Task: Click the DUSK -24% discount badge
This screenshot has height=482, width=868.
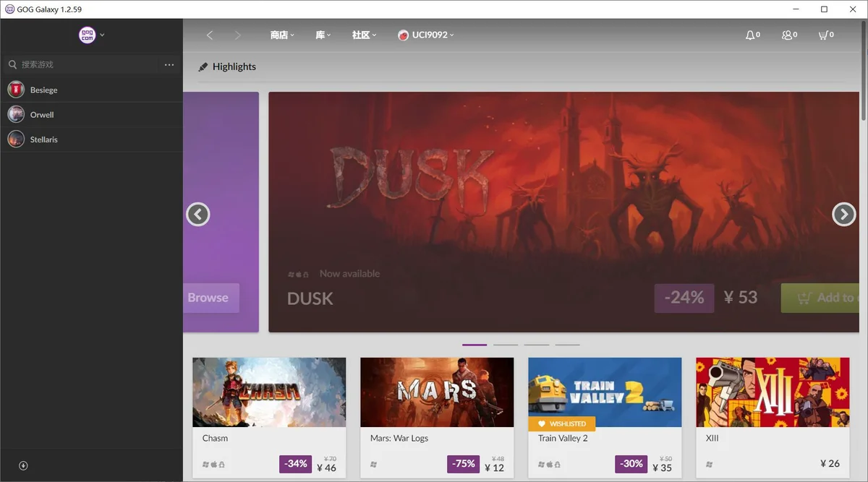Action: pyautogui.click(x=684, y=298)
